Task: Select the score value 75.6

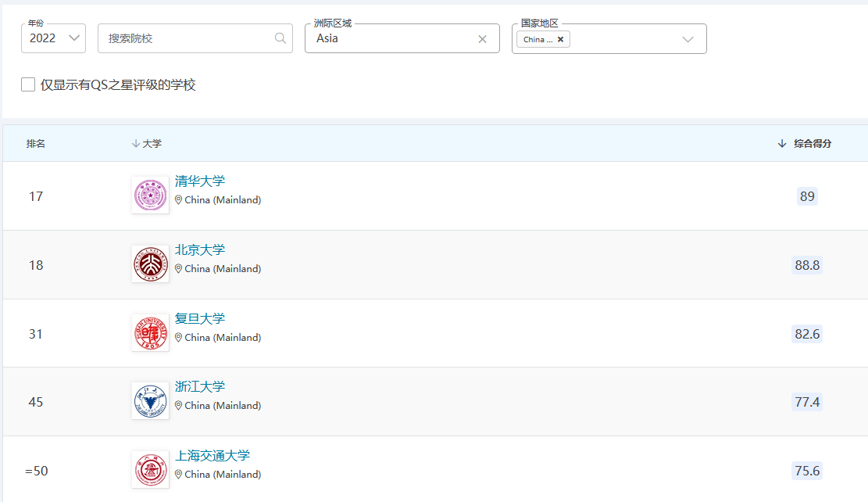Action: point(807,471)
